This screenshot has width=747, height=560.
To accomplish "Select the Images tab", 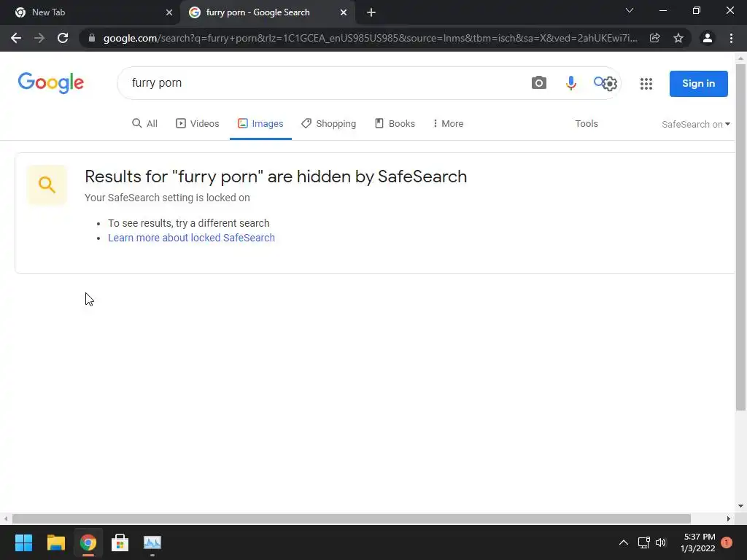I will pyautogui.click(x=260, y=124).
